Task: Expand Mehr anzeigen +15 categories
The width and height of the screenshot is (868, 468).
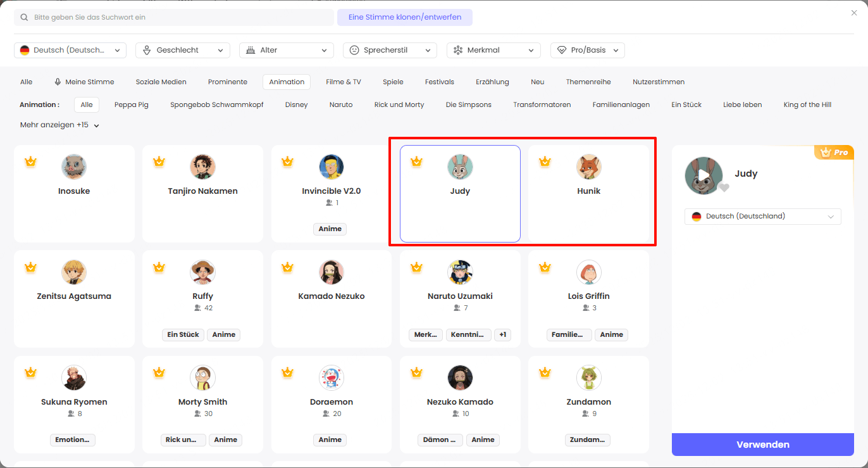Action: (59, 125)
